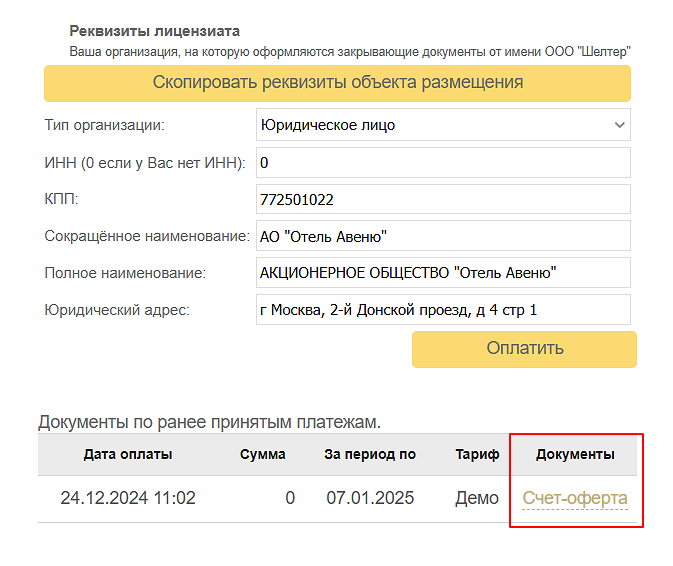
Task: Click the Оплатить button
Action: coord(524,349)
